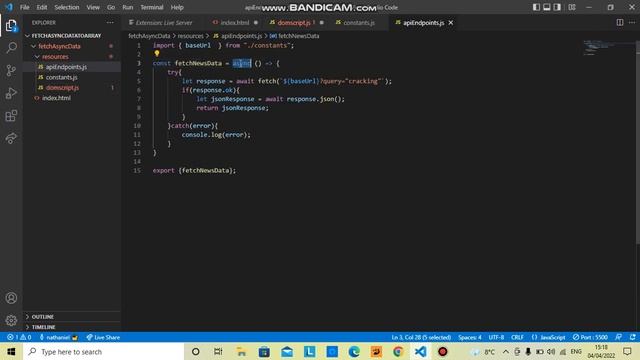
Task: Open the Source Control view
Action: pos(11,70)
